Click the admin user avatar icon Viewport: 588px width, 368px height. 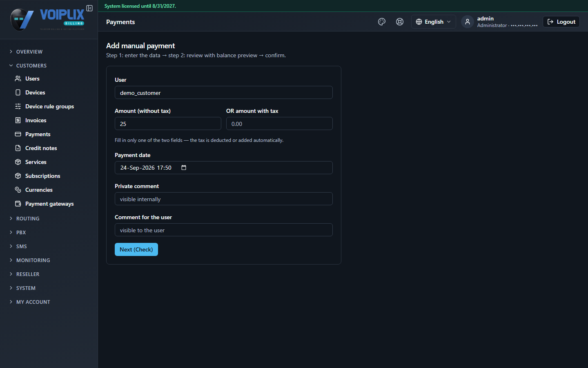click(468, 22)
